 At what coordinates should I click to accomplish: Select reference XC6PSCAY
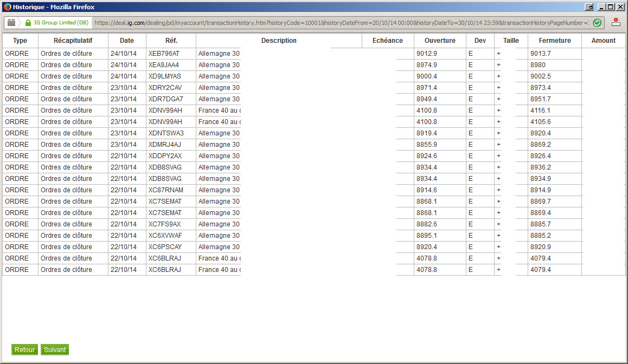point(165,247)
